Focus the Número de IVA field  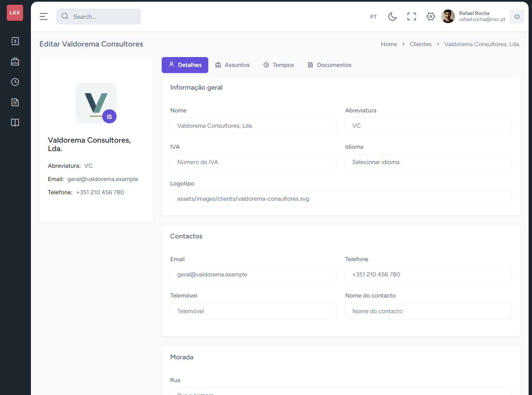253,162
